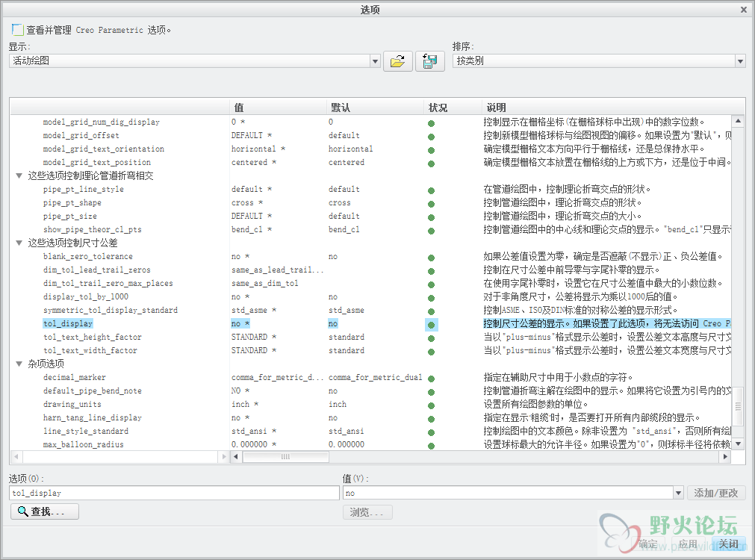Select the blank_zero_tolerance option

pos(87,257)
